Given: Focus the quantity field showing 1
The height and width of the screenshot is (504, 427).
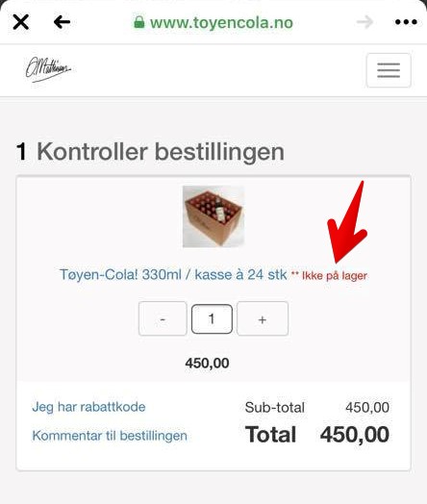Looking at the screenshot, I should pos(212,319).
